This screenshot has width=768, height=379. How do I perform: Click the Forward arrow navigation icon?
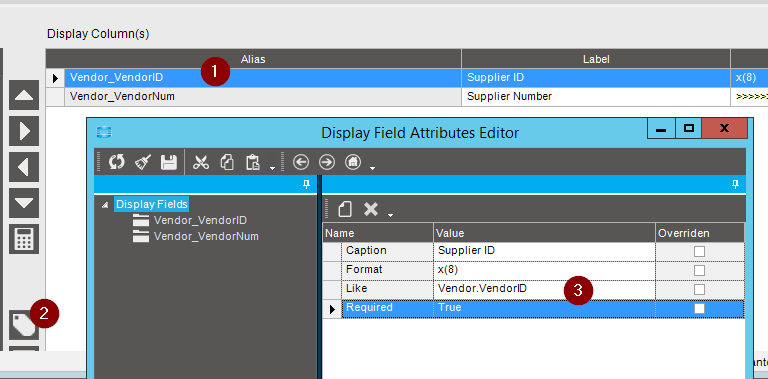click(x=327, y=162)
